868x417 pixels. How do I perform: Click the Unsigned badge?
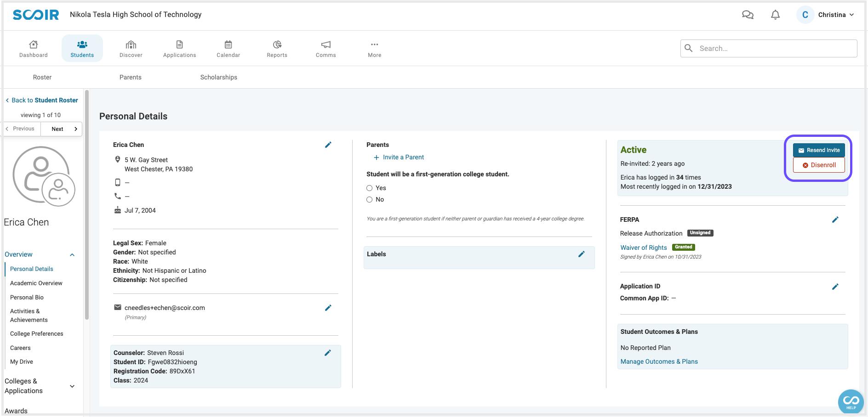700,233
